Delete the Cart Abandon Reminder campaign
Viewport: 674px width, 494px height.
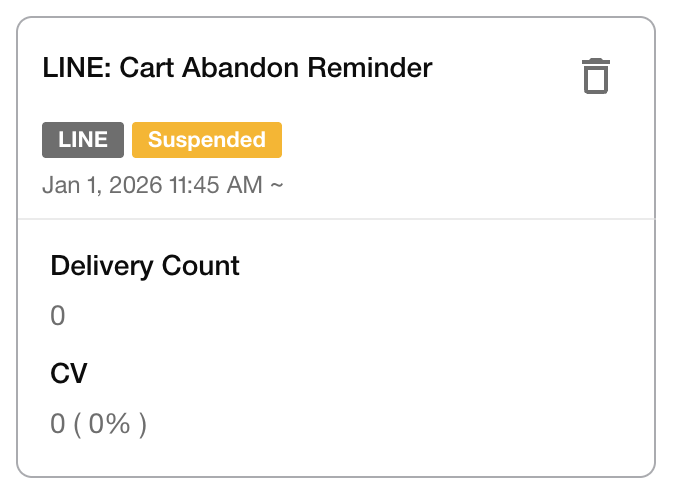(x=596, y=76)
